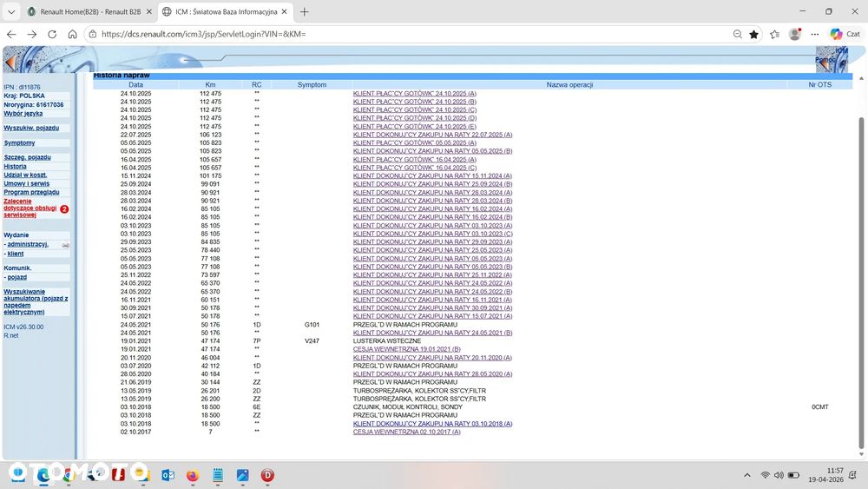
Task: Go back in the browser
Action: tap(11, 35)
